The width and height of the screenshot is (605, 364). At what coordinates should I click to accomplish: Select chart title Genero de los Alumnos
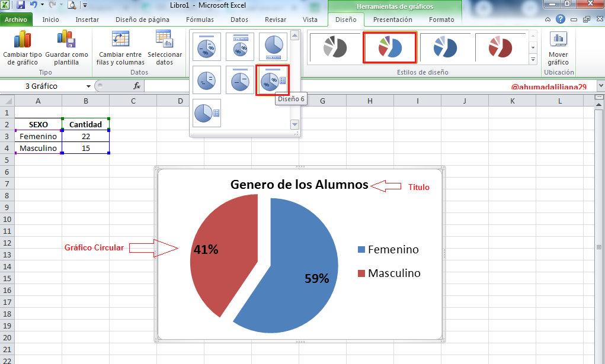(x=299, y=184)
